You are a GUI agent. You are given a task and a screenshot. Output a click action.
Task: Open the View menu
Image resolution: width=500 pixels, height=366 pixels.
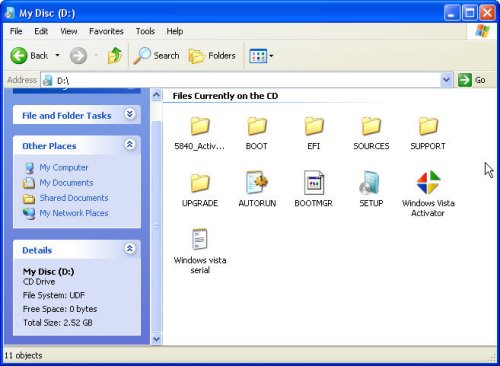pyautogui.click(x=69, y=31)
